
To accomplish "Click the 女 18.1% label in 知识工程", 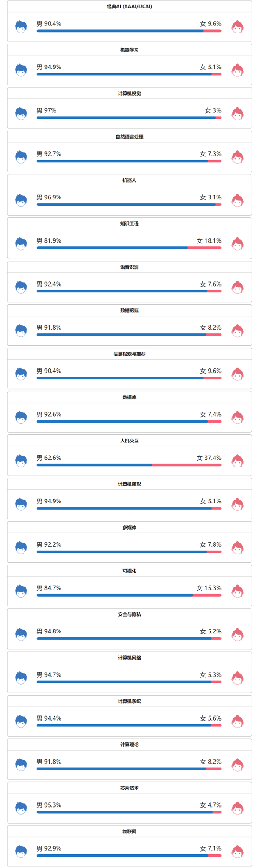I will pyautogui.click(x=209, y=241).
